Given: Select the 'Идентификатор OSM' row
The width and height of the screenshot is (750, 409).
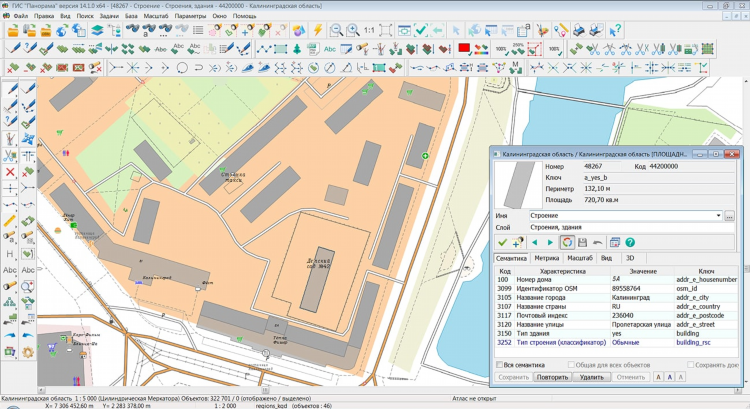Looking at the screenshot, I should point(617,288).
